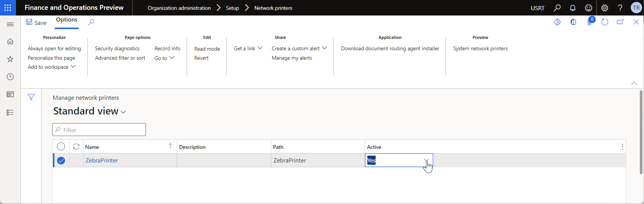
Task: Open Create a custom alert dropdown
Action: coord(299,48)
